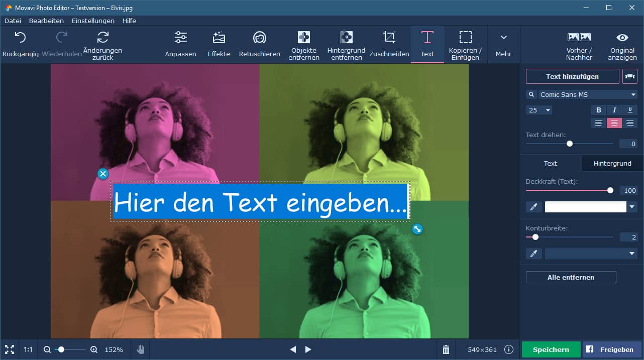Image resolution: width=644 pixels, height=360 pixels.
Task: Align text to the right
Action: coord(630,123)
